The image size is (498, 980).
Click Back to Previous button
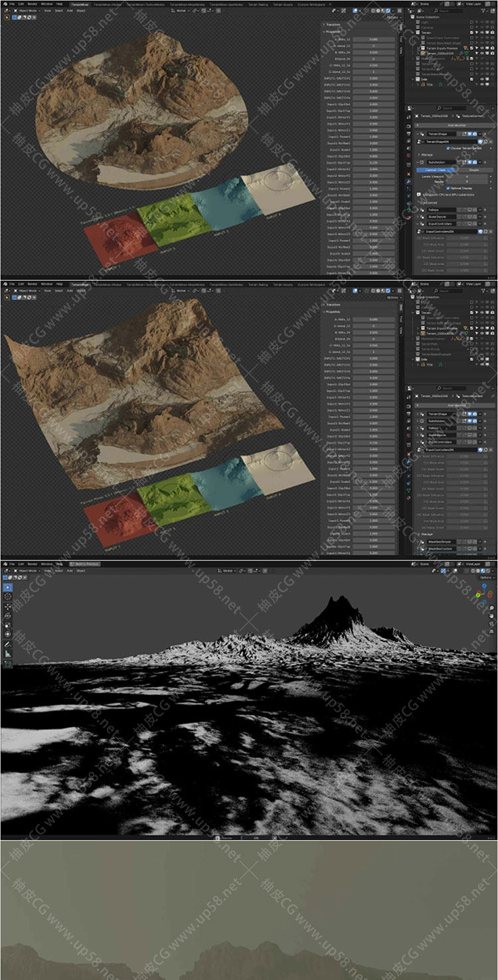click(84, 564)
